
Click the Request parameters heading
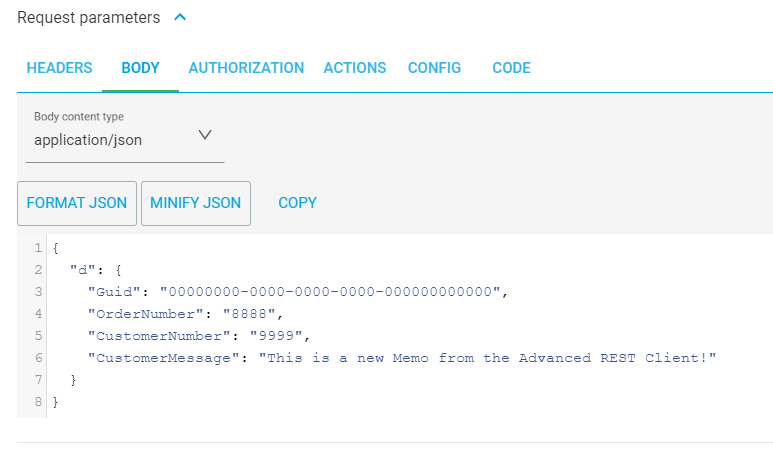89,18
